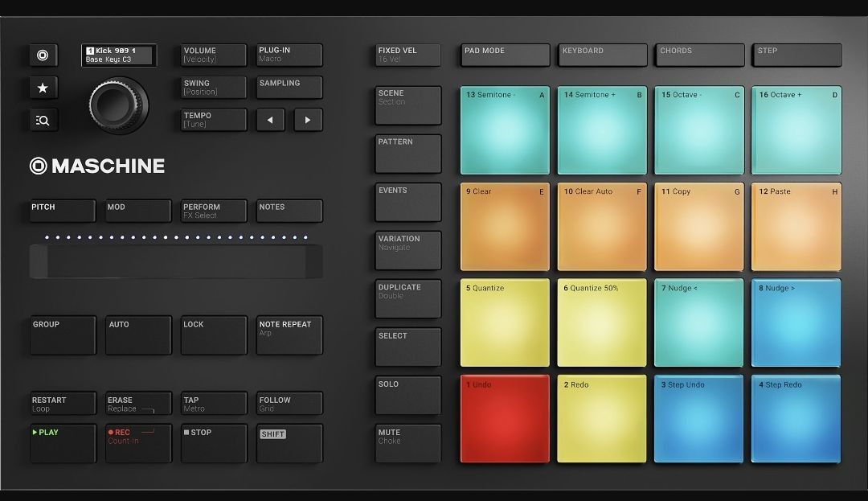Open the browser search magnifier button

pos(43,120)
